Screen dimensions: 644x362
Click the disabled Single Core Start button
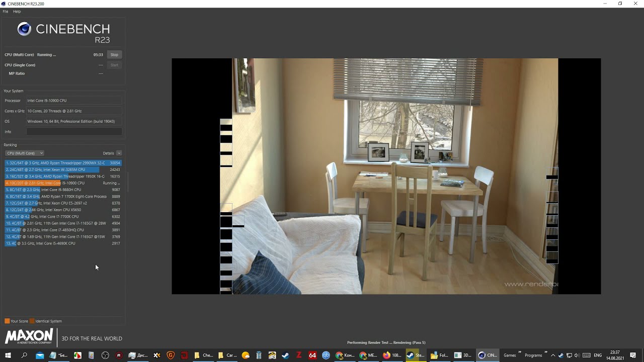tap(114, 65)
